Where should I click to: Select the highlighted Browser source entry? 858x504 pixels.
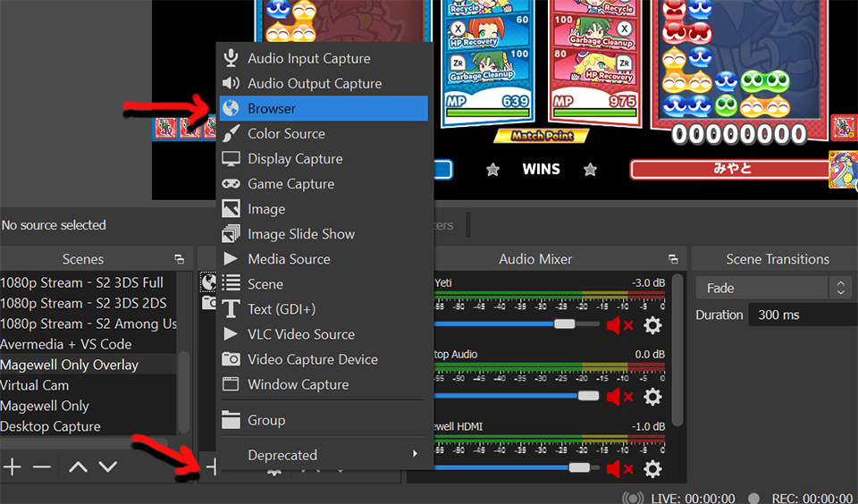[x=323, y=108]
